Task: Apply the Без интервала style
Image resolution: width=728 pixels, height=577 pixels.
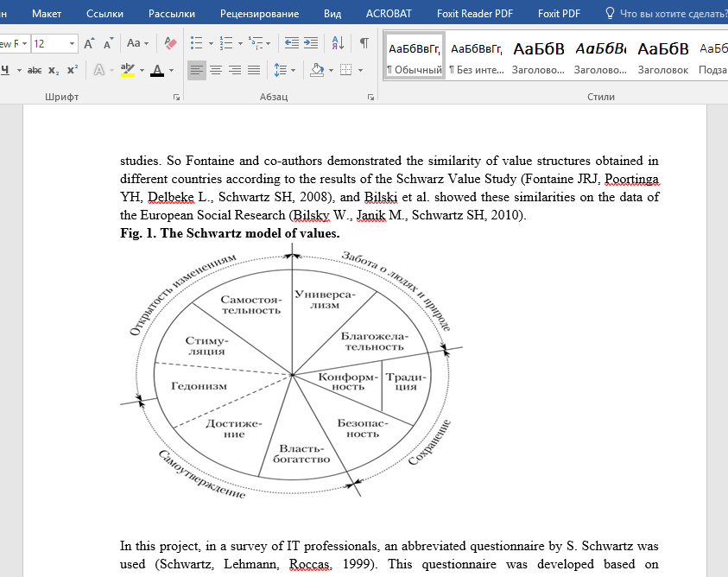Action: click(477, 56)
